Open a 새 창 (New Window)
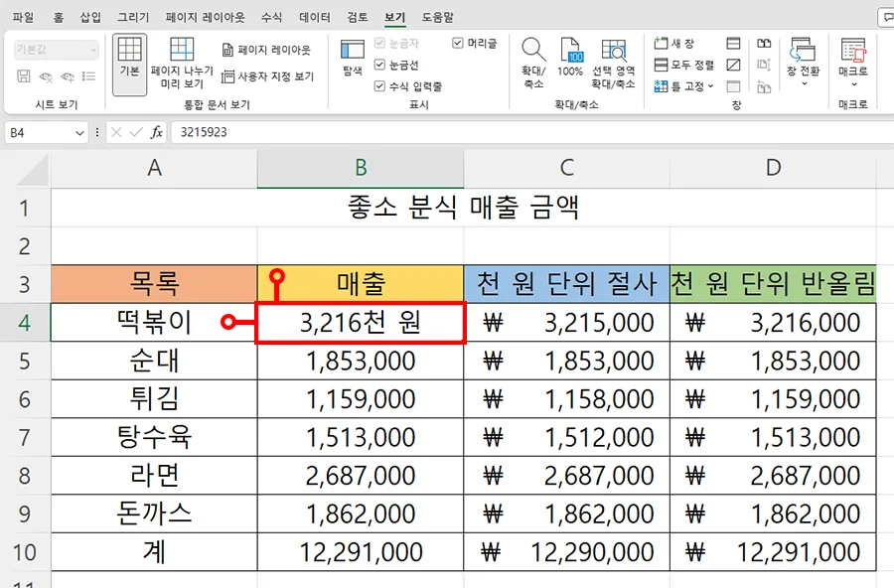 pyautogui.click(x=673, y=42)
